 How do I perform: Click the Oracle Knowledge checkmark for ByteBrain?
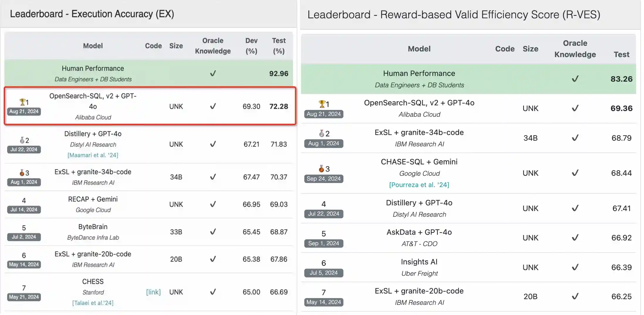(x=213, y=232)
